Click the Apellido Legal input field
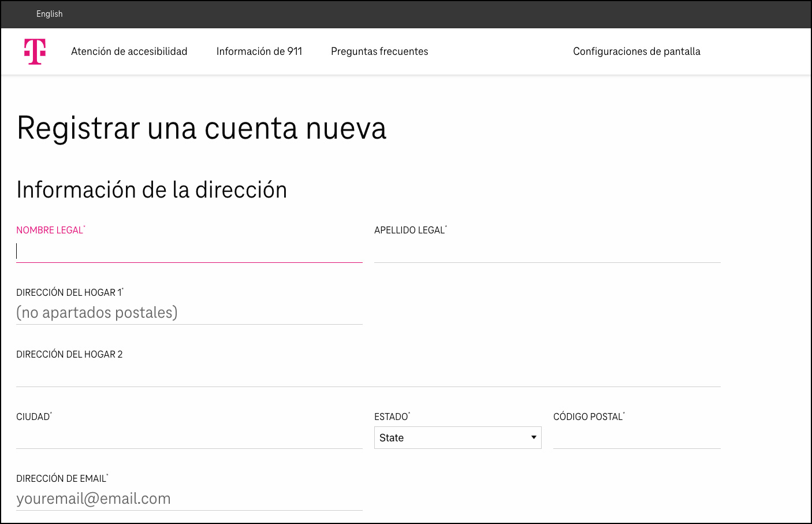This screenshot has width=812, height=524. click(547, 251)
